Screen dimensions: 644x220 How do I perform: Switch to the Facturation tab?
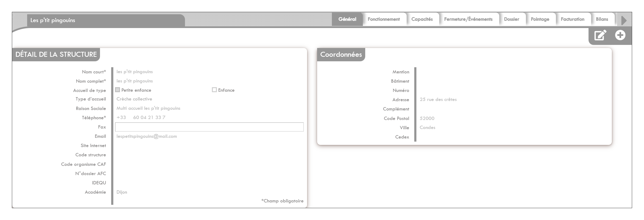573,19
